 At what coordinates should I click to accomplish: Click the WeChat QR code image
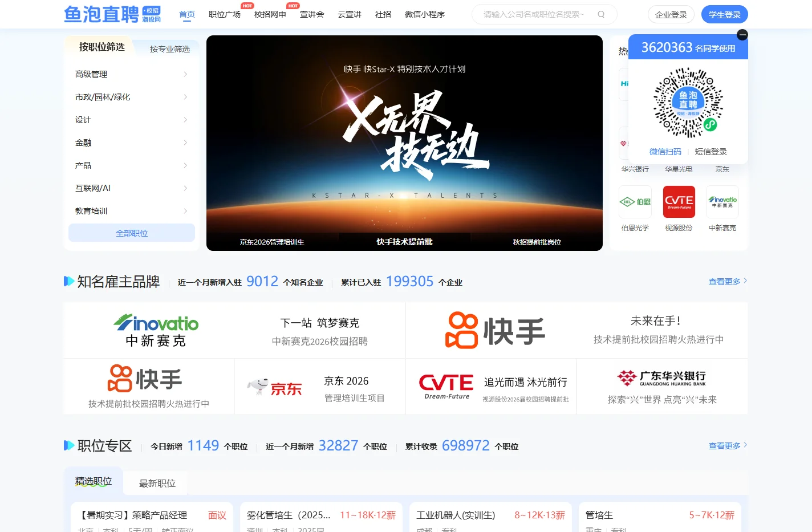[688, 103]
